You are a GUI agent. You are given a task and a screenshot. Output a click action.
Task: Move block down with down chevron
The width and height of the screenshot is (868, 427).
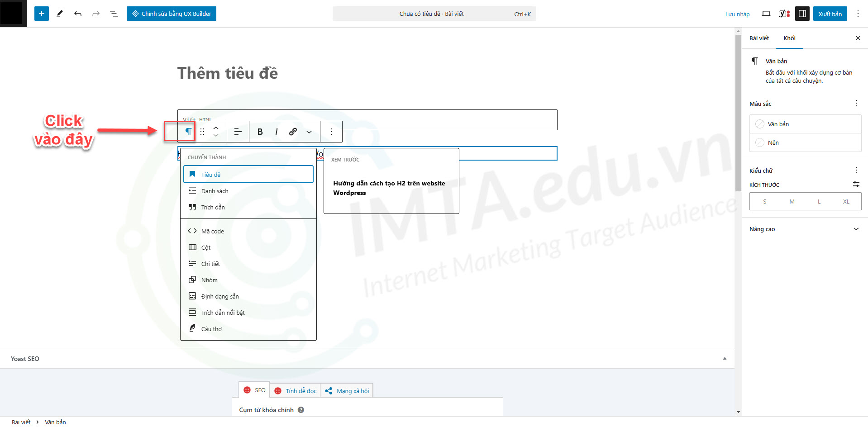pos(216,136)
